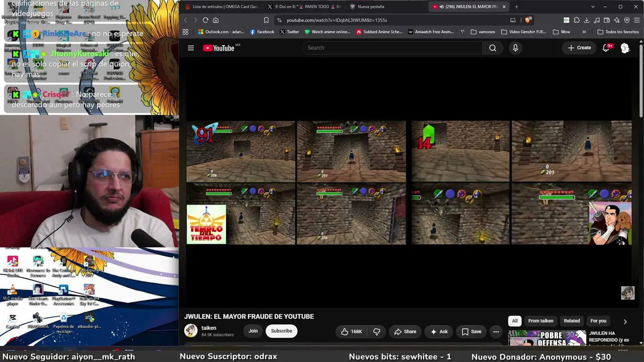
Task: Open Cyberpunk 2077 desktop shortcut
Action: coord(89,266)
